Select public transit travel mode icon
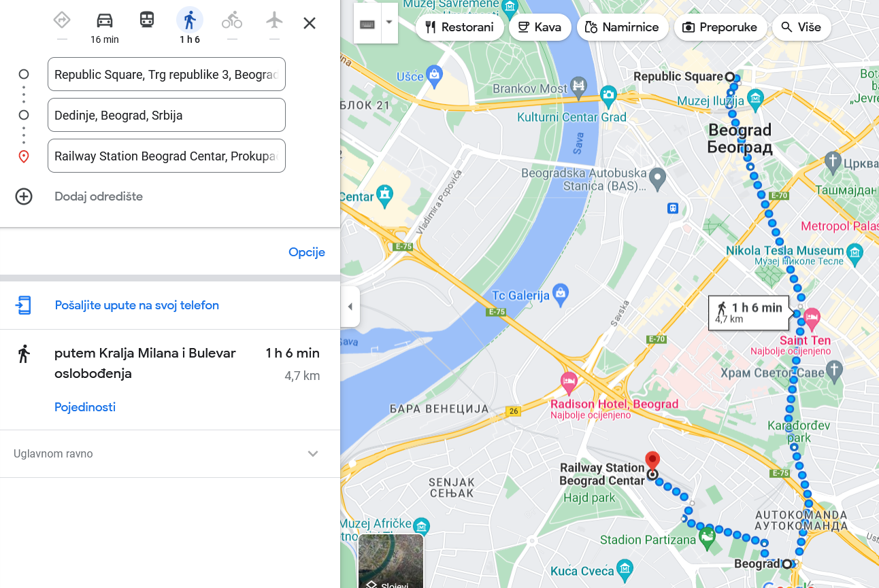Image resolution: width=879 pixels, height=588 pixels. [147, 20]
